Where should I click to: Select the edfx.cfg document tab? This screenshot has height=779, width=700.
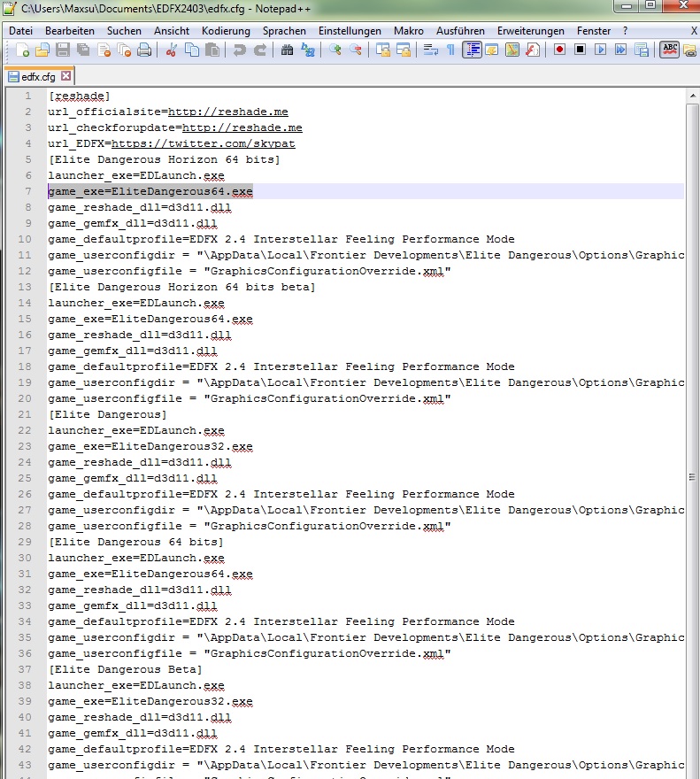click(x=38, y=76)
